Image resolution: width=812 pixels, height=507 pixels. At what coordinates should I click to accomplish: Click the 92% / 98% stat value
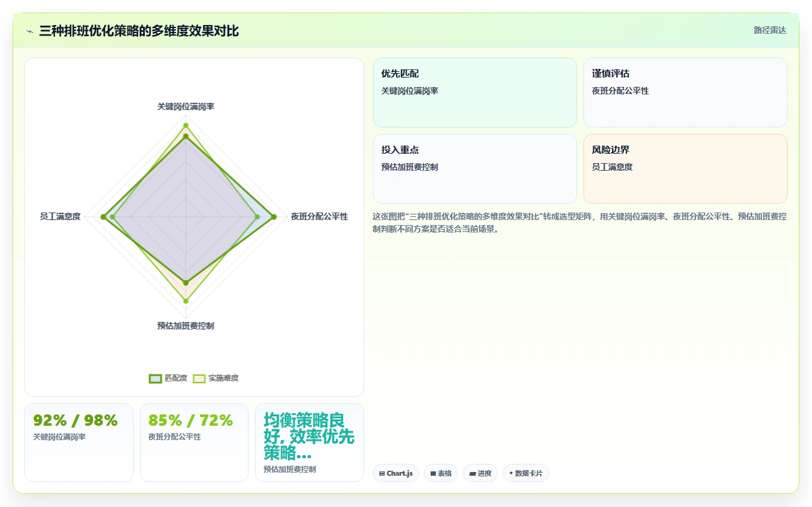75,421
